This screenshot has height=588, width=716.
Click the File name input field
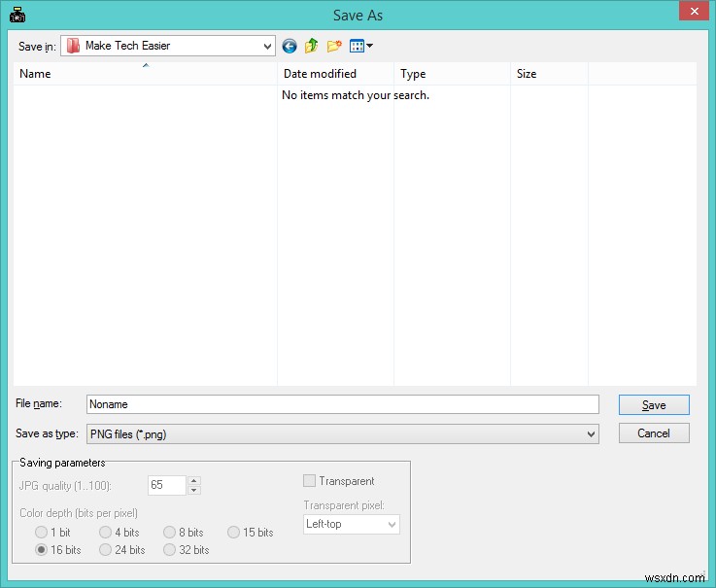click(343, 404)
